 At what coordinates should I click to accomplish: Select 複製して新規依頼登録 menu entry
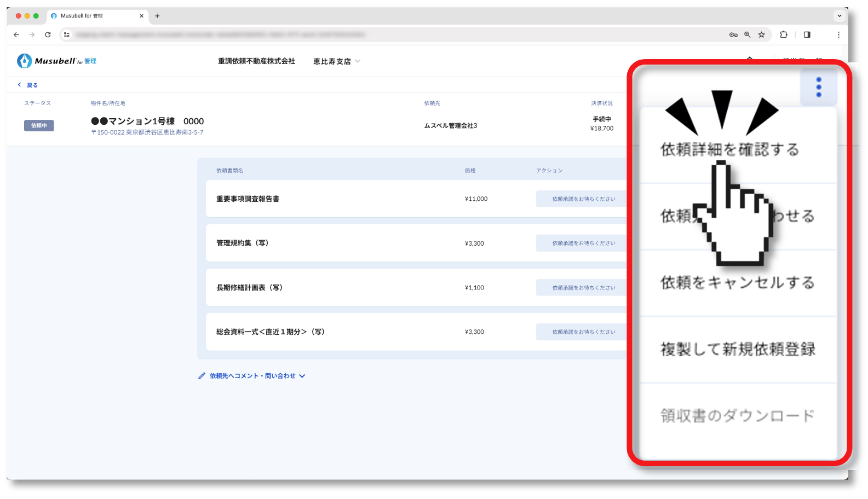pos(737,349)
